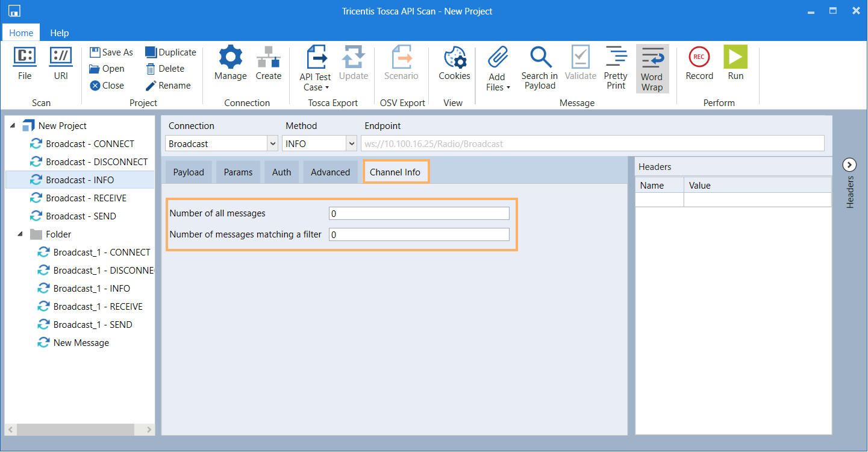Screen dimensions: 868x452
Task: Click the Pretty Print icon
Action: click(616, 57)
